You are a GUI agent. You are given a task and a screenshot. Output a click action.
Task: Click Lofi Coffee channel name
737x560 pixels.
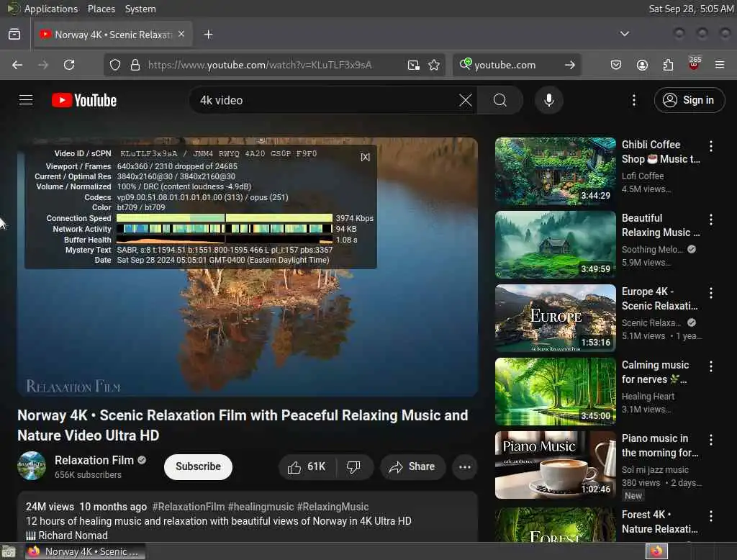(643, 176)
